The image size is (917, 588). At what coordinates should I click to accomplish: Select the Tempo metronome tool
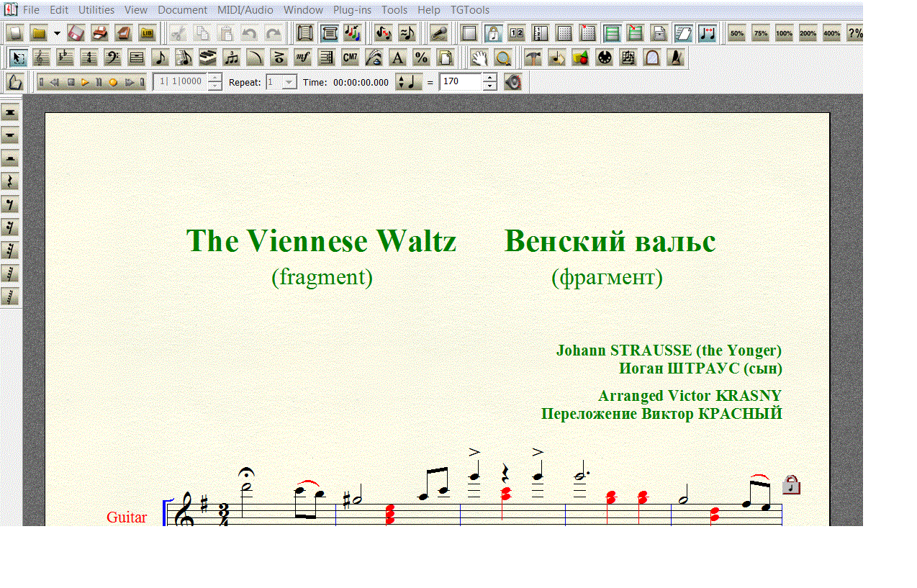click(676, 58)
